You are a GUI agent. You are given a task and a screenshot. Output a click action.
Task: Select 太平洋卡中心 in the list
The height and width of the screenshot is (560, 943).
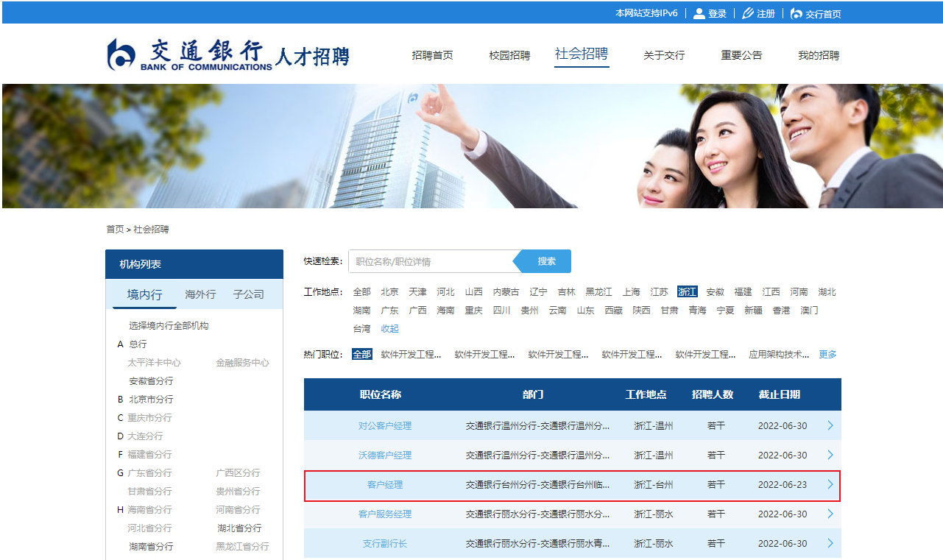(154, 362)
